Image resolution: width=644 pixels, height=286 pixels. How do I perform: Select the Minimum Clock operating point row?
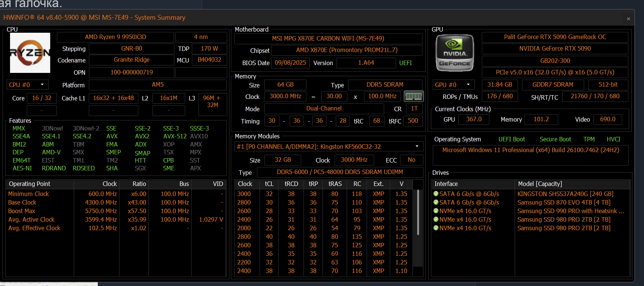click(116, 194)
